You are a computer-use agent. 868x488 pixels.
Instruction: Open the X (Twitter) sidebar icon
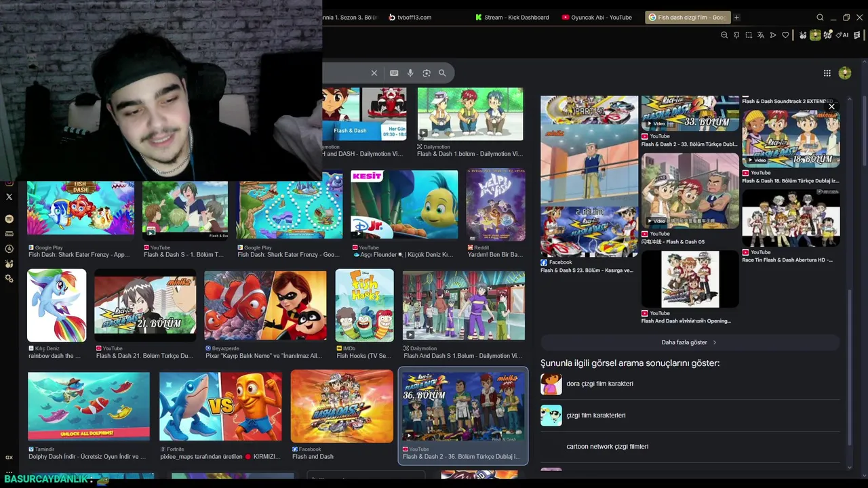click(9, 197)
